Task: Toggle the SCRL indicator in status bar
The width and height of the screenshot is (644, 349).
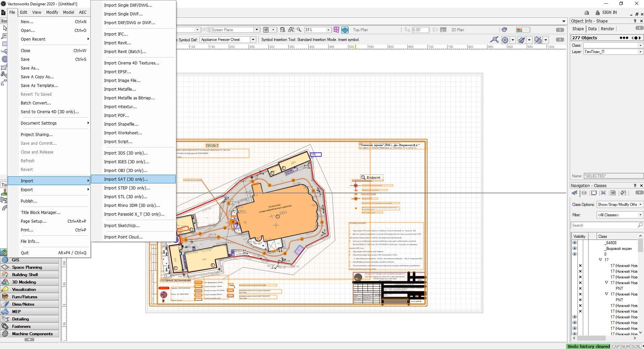Action: coord(636,346)
